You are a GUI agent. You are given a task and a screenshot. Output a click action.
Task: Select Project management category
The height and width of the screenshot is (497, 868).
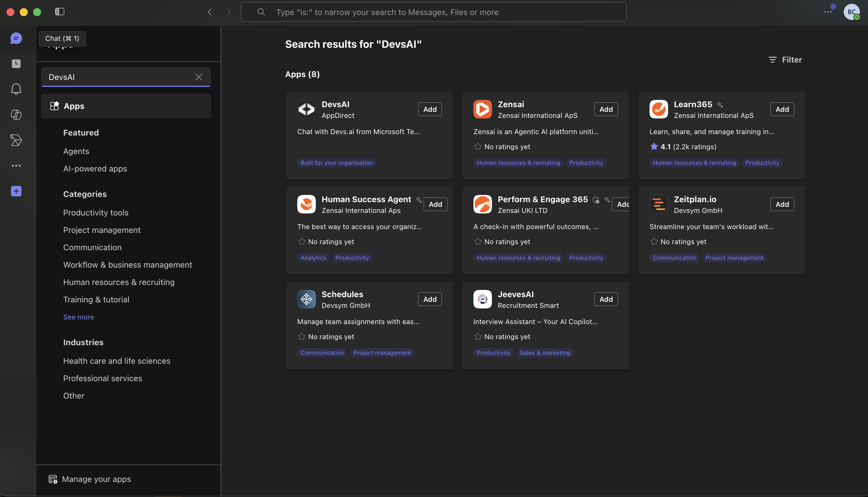102,230
